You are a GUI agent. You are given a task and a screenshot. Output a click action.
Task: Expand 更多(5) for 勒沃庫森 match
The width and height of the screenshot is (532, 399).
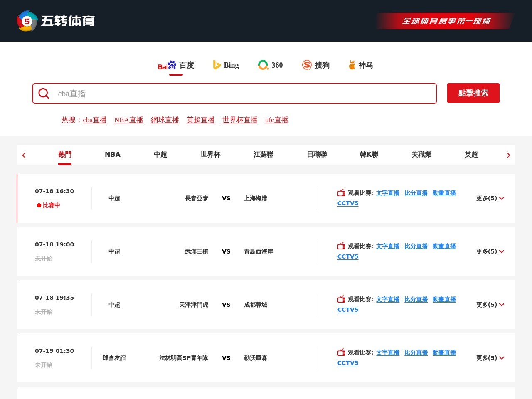tap(490, 358)
